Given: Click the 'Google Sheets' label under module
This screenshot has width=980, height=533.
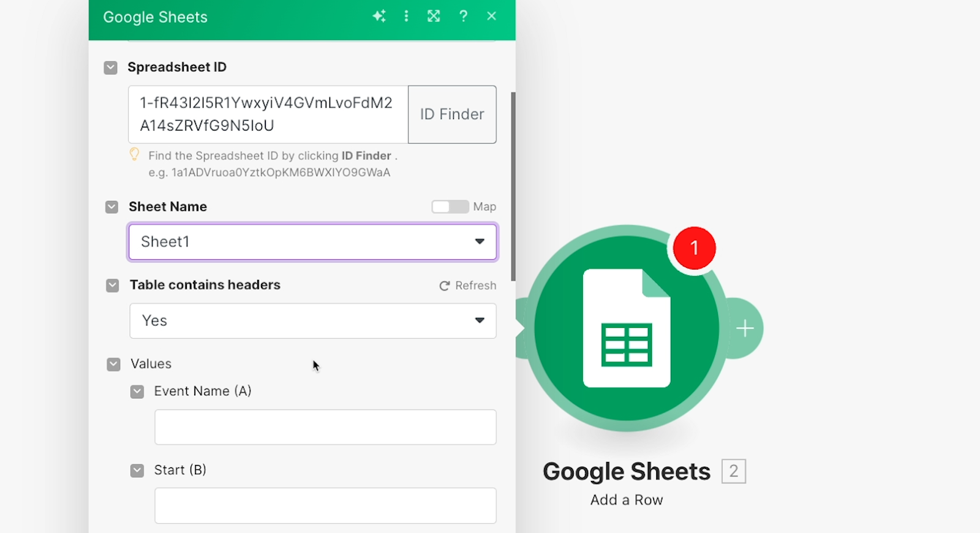Looking at the screenshot, I should 627,472.
